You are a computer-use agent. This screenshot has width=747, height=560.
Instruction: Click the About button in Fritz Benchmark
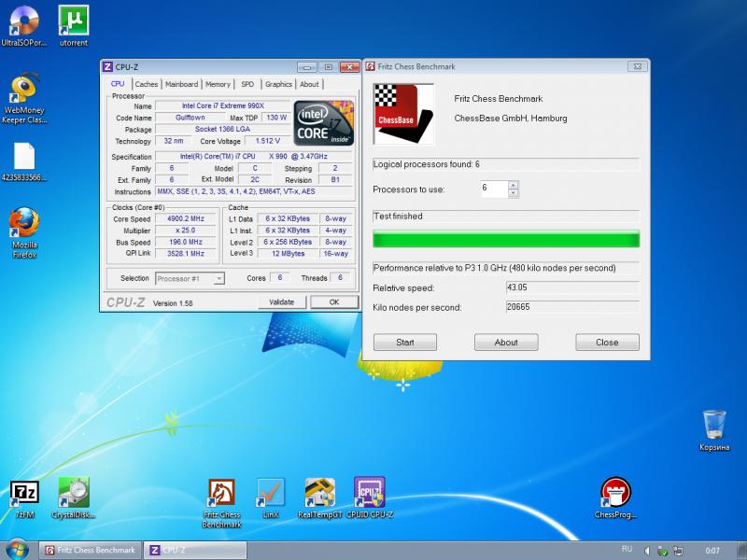point(506,343)
